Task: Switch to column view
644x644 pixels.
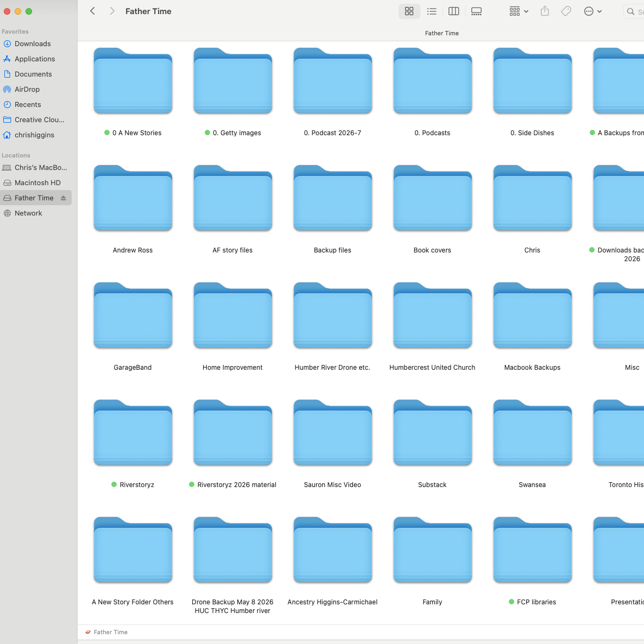Action: point(453,11)
